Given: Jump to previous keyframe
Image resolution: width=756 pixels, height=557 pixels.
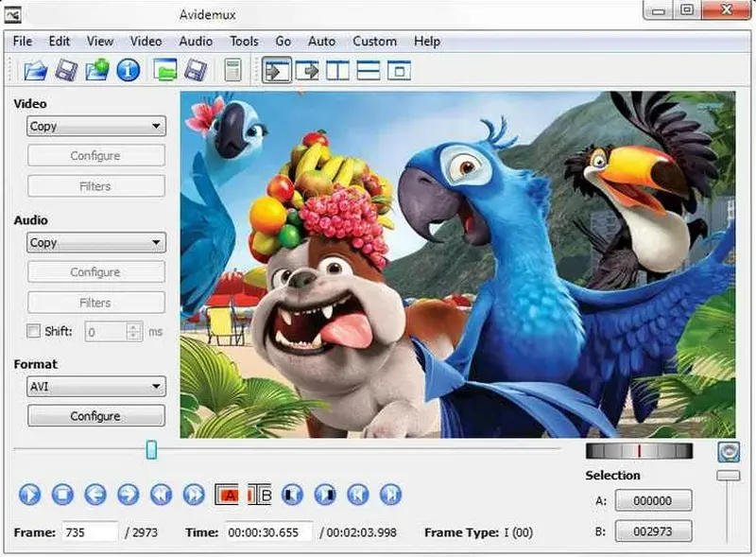Looking at the screenshot, I should (161, 495).
